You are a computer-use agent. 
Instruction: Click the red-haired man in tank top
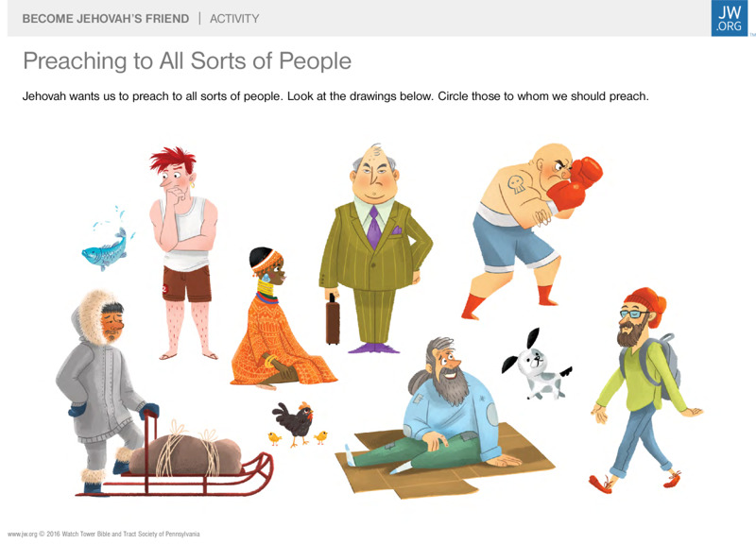(x=184, y=253)
